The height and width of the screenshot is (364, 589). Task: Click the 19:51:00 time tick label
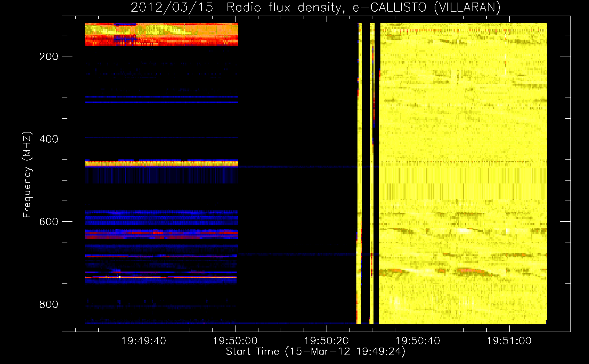coord(509,341)
